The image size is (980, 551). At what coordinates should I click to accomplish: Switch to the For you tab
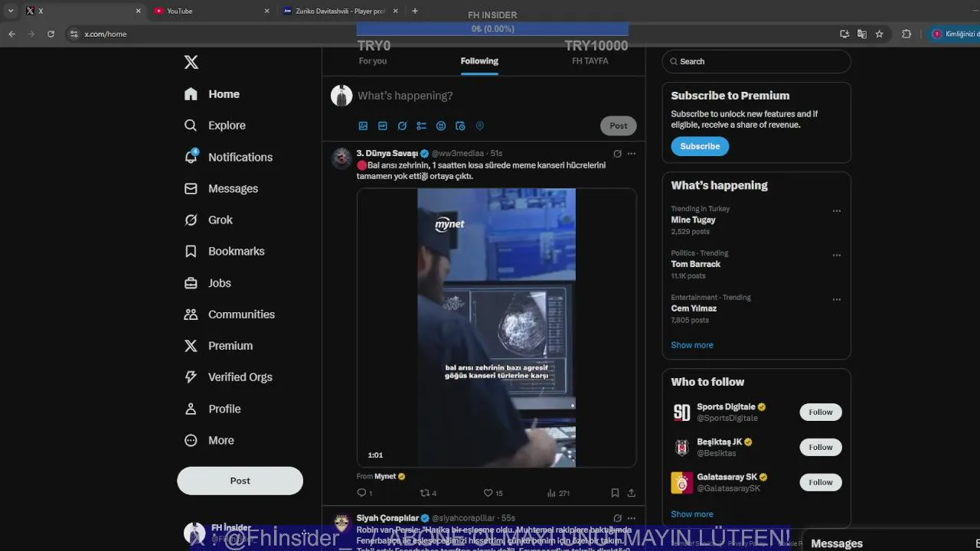[x=373, y=61]
